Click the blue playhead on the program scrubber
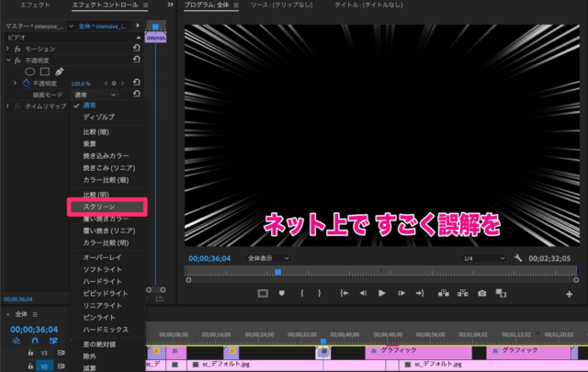 tap(277, 272)
